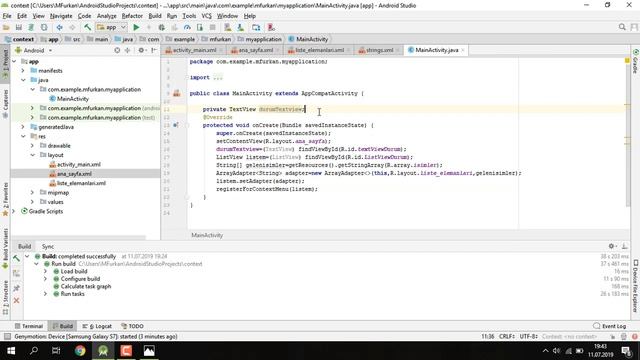Expand the values folder node
The image size is (640, 360).
pyautogui.click(x=32, y=202)
